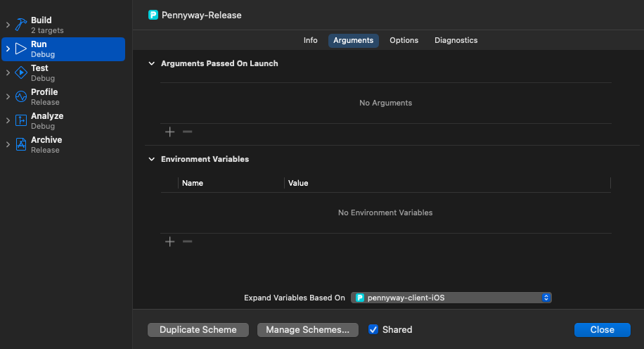This screenshot has width=644, height=349.
Task: Uncheck the Shared checkbox
Action: (x=373, y=329)
